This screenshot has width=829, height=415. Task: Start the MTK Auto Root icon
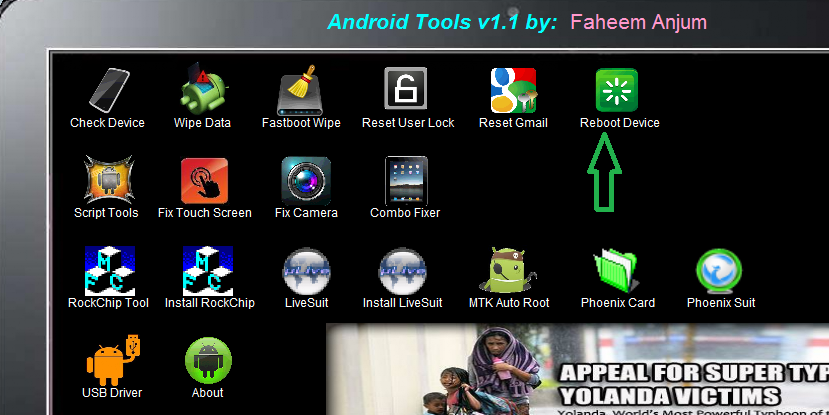509,270
